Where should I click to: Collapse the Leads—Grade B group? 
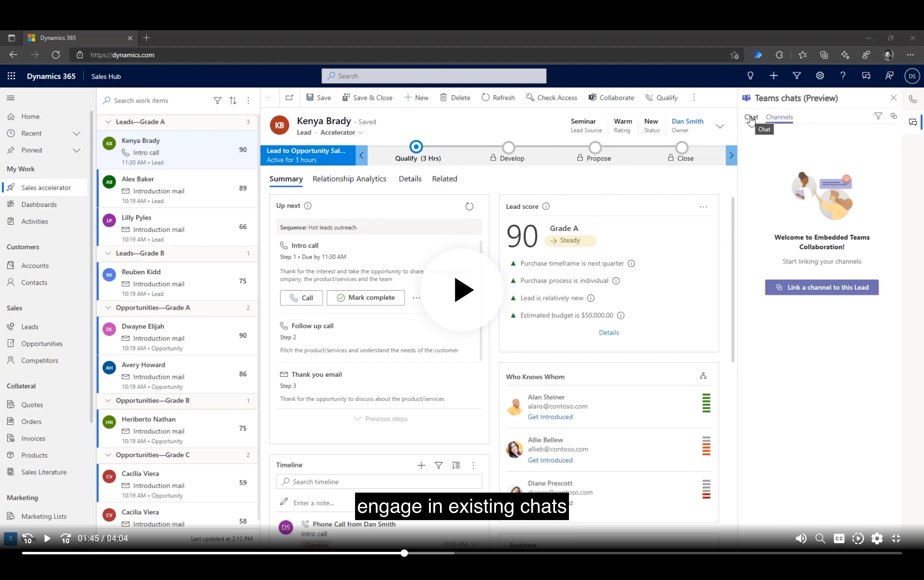click(108, 253)
